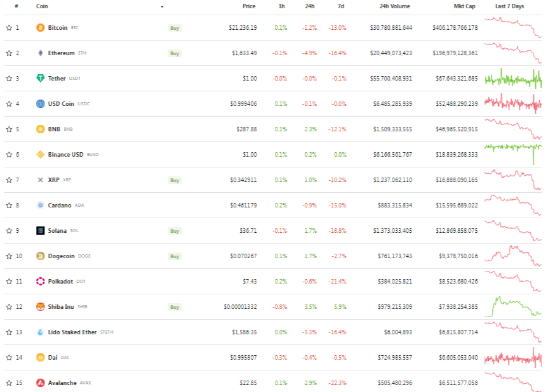Image resolution: width=548 pixels, height=392 pixels.
Task: Click the Buy button for Shiba Inu
Action: coord(175,307)
